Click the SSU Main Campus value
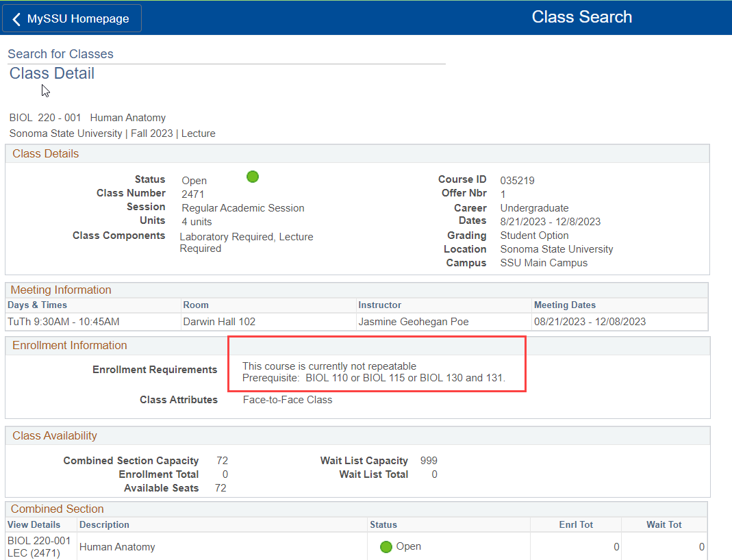This screenshot has width=732, height=560. pos(544,263)
